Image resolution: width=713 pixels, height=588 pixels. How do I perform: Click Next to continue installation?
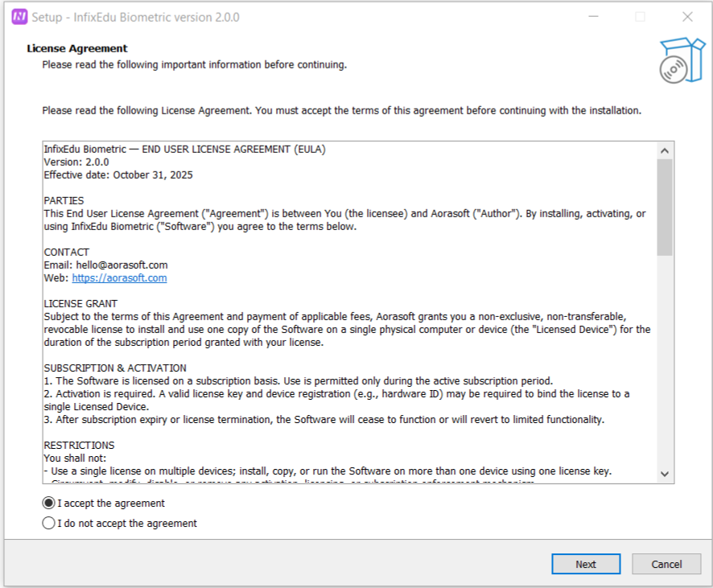(x=586, y=564)
